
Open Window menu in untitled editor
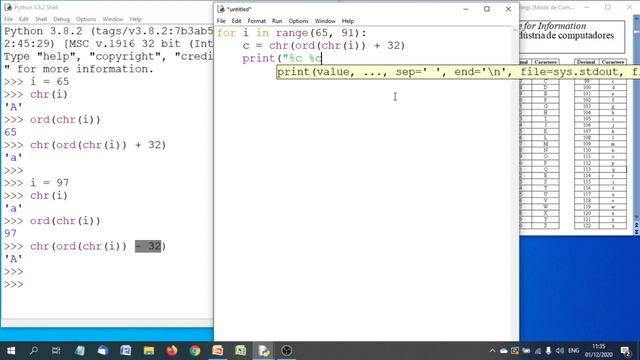[x=325, y=21]
